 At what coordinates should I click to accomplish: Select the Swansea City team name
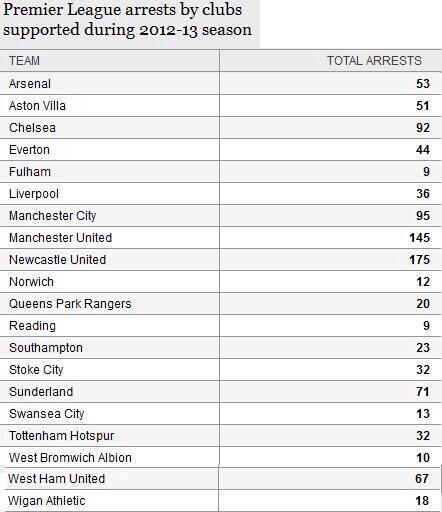point(47,414)
